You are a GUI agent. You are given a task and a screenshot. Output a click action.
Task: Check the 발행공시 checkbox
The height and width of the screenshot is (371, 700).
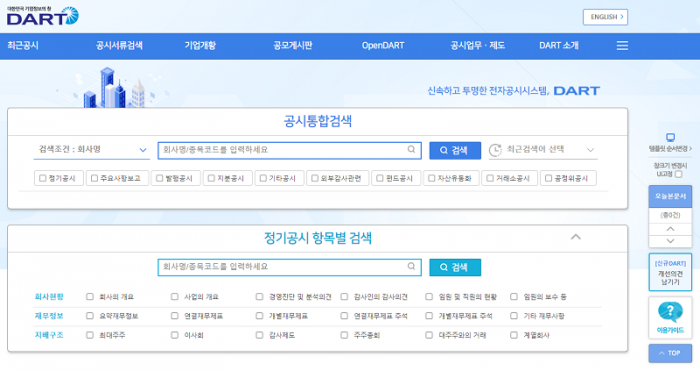[x=159, y=178]
